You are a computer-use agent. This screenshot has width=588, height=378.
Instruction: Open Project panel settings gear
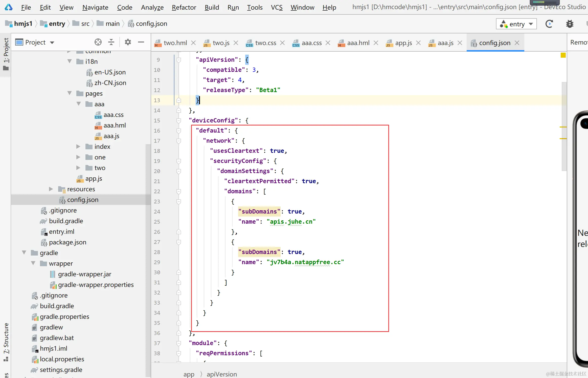click(x=128, y=42)
